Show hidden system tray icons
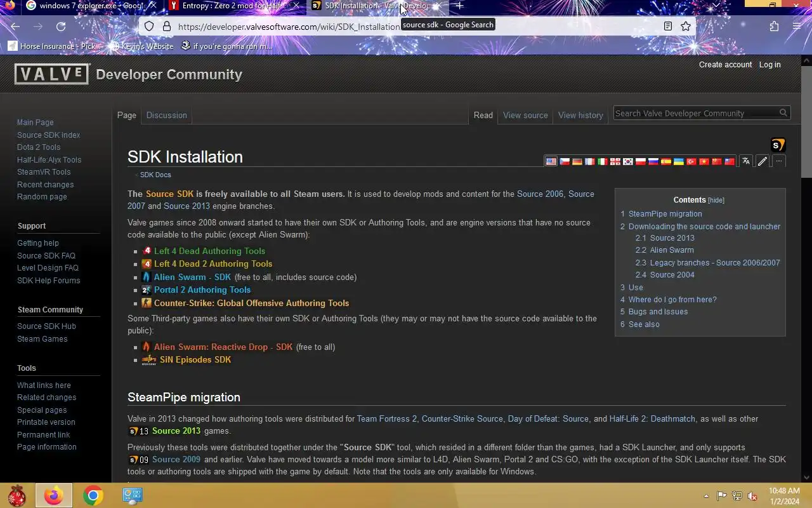 706,496
